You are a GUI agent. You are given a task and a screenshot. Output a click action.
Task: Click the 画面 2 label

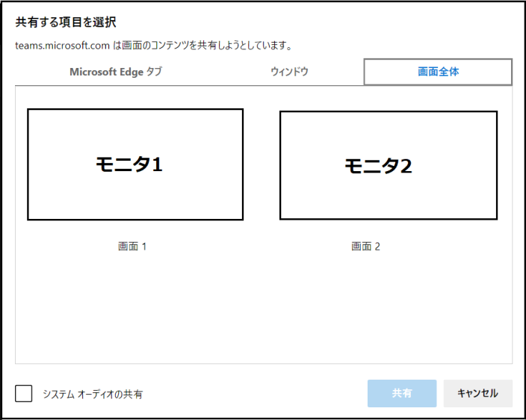pos(365,247)
